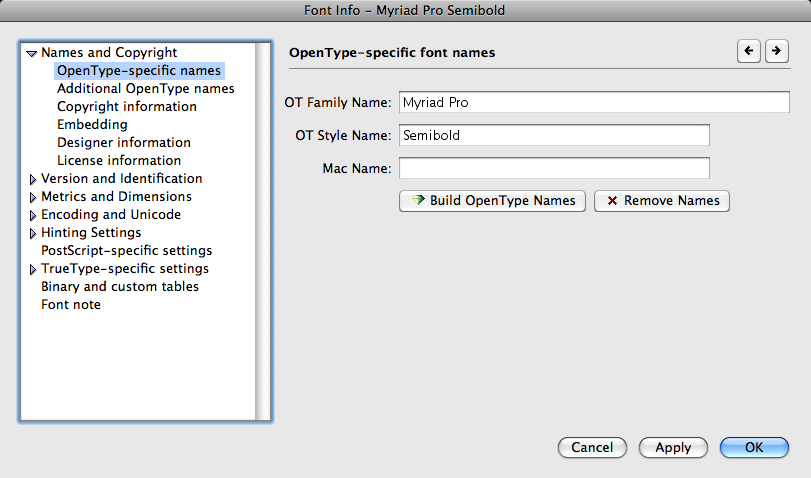Edit the OT Style Name field

tap(554, 135)
